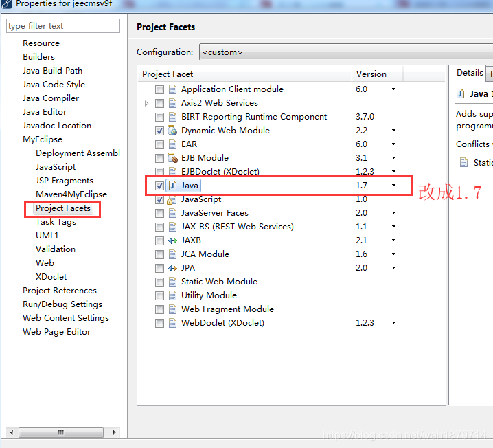The image size is (493, 448).
Task: Open Web Content Settings page
Action: click(66, 318)
